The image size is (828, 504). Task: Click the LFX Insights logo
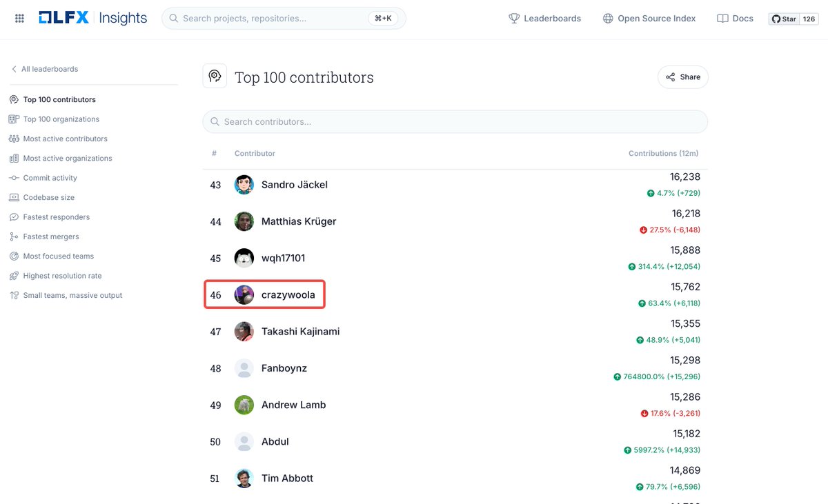point(93,18)
